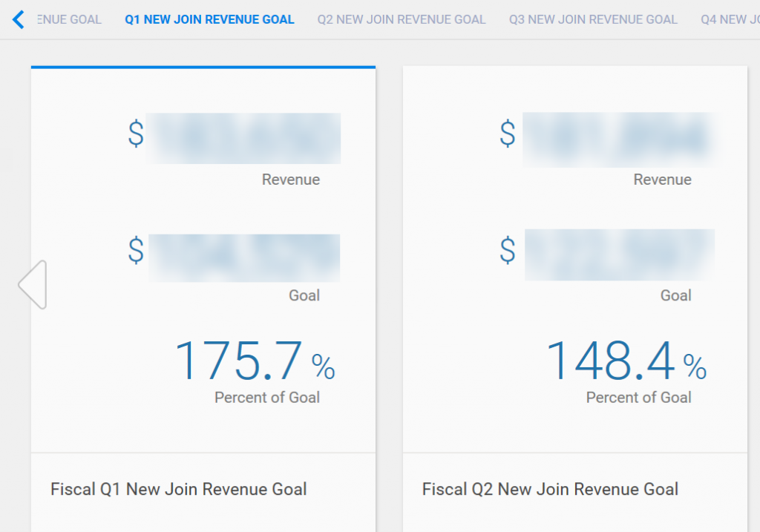Click the dollar sign beside Q1 goal value
Viewport: 760px width, 532px height.
tap(136, 251)
